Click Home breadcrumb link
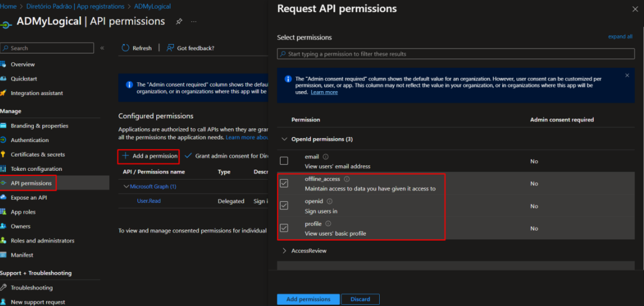Image resolution: width=644 pixels, height=306 pixels. (8, 6)
